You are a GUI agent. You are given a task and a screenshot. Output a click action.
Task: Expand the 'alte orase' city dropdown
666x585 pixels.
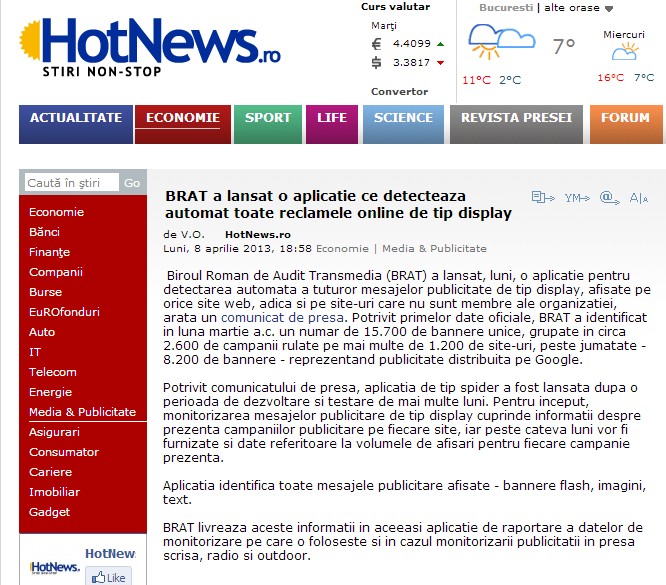tap(579, 8)
